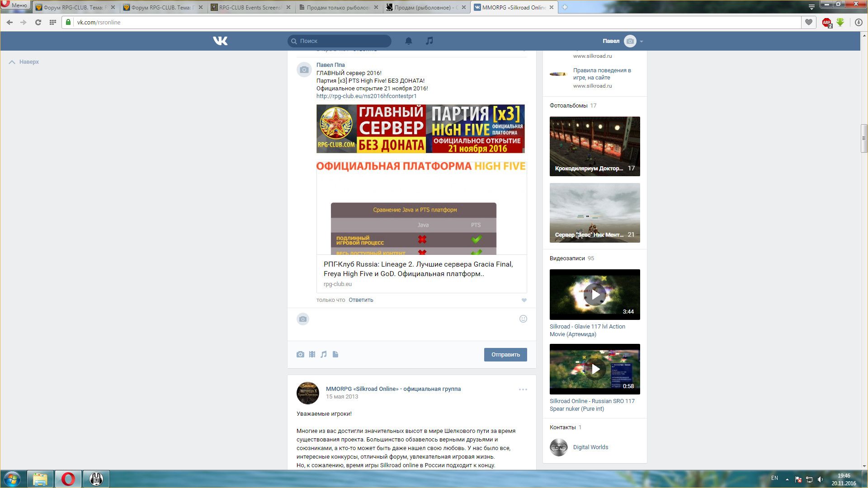Play the 0:58 Spear nuker video
Screen dimensions: 868x488
(x=595, y=369)
